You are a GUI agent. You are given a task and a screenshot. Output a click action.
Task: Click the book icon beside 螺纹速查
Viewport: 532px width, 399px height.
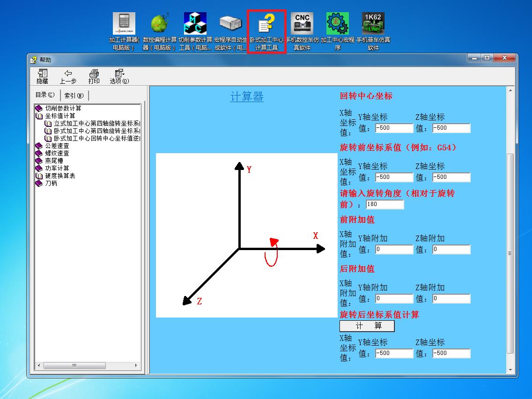(39, 153)
